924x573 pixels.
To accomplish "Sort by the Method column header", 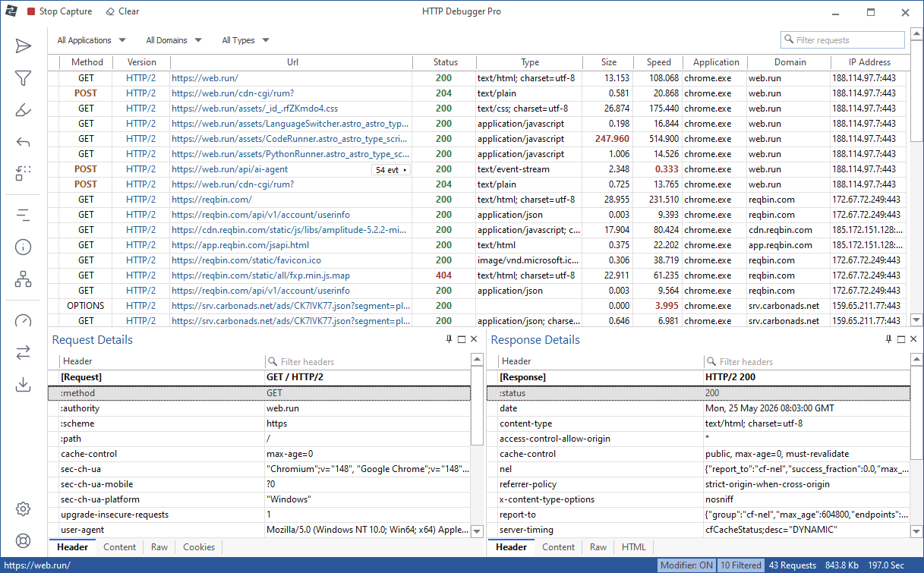I will point(87,62).
